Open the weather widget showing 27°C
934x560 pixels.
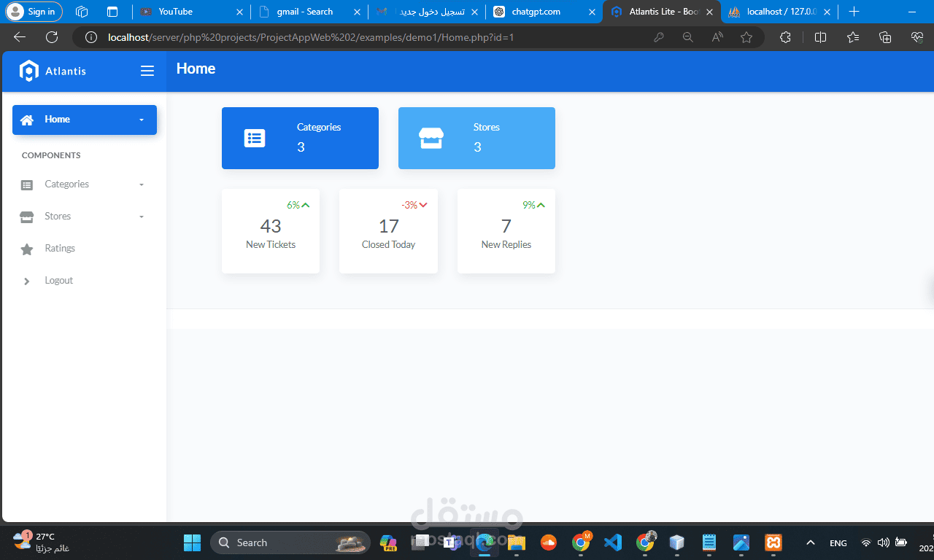pos(42,542)
